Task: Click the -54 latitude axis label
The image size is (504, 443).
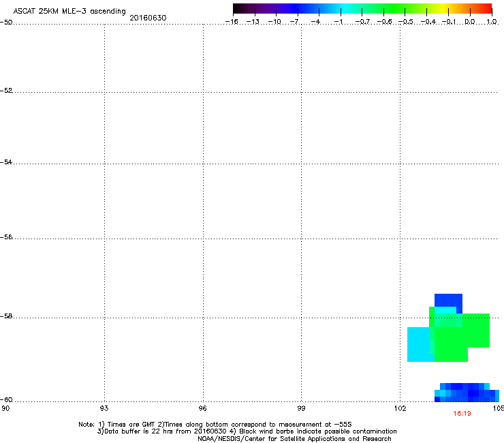Action: pos(6,162)
